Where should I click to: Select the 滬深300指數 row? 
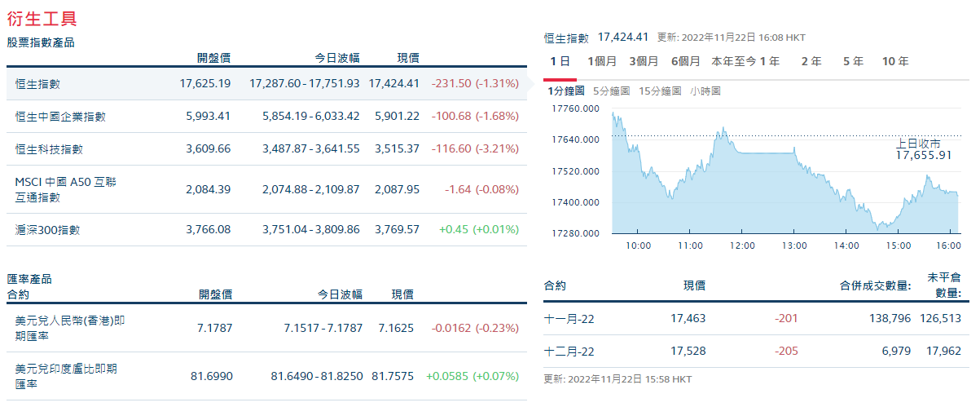[x=267, y=230]
